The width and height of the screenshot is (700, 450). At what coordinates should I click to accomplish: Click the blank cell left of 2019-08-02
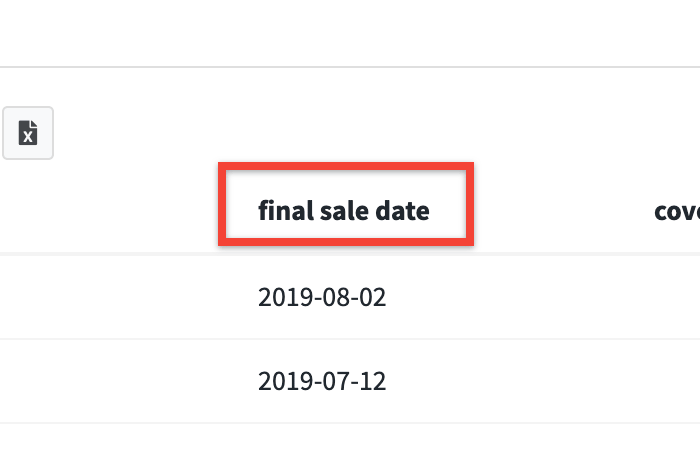pos(110,297)
